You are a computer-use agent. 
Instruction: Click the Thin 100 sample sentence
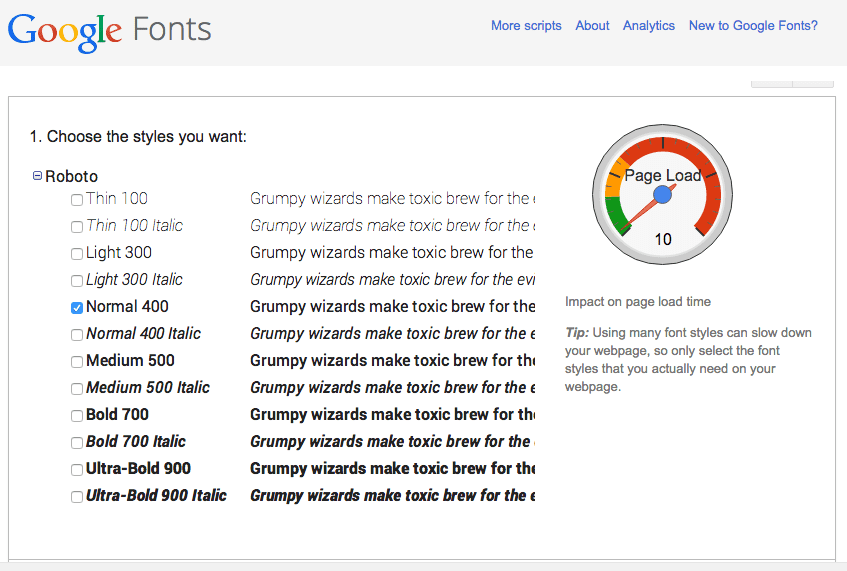coord(393,199)
